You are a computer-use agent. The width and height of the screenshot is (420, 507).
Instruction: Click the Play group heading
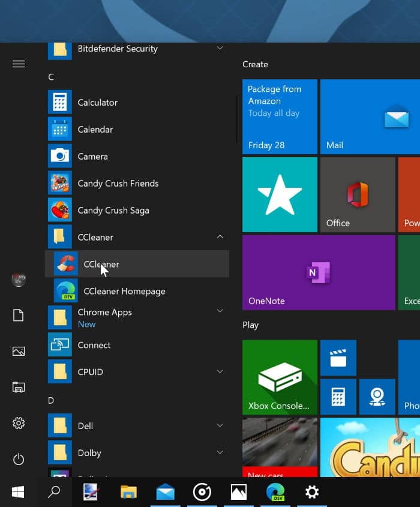(x=251, y=325)
